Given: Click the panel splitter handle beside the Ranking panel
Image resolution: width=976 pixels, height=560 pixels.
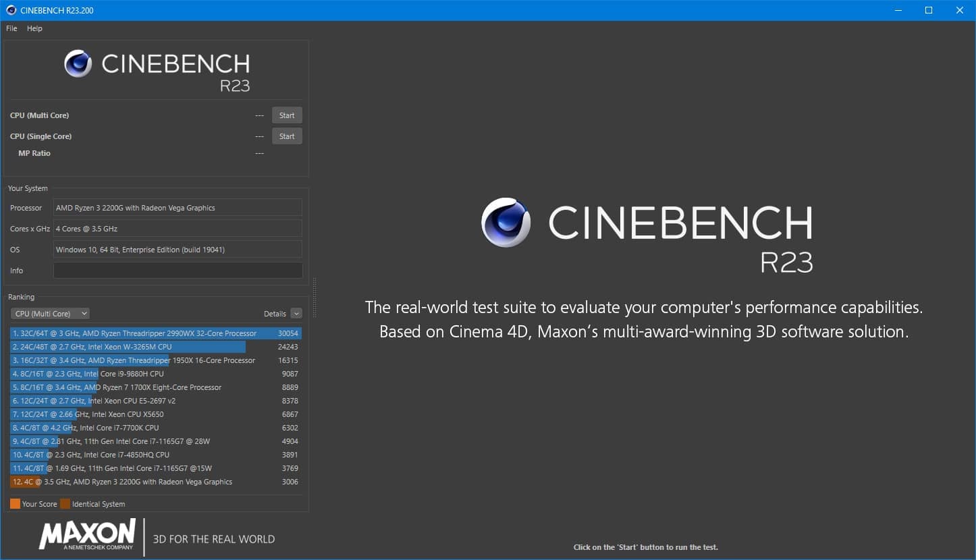Looking at the screenshot, I should (315, 298).
